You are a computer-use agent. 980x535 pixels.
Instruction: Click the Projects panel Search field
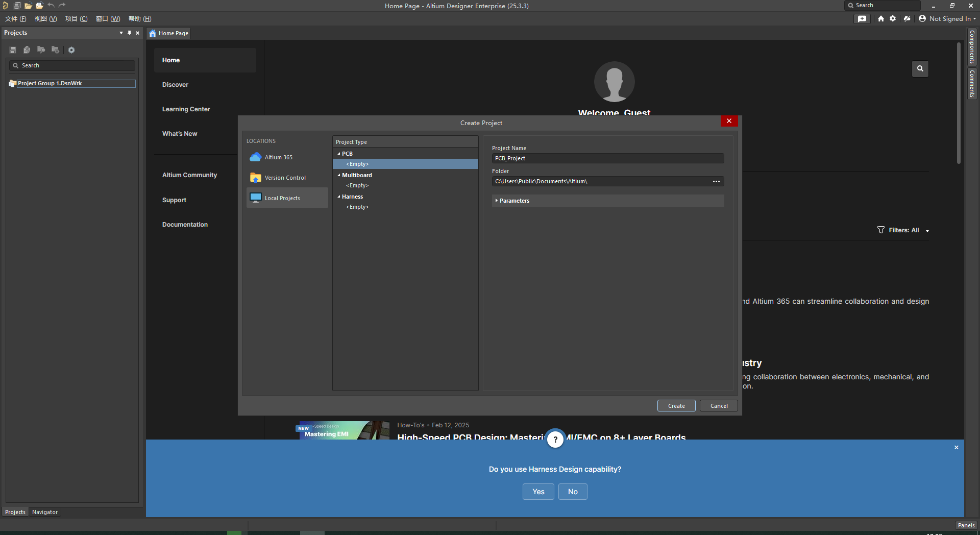(x=72, y=65)
